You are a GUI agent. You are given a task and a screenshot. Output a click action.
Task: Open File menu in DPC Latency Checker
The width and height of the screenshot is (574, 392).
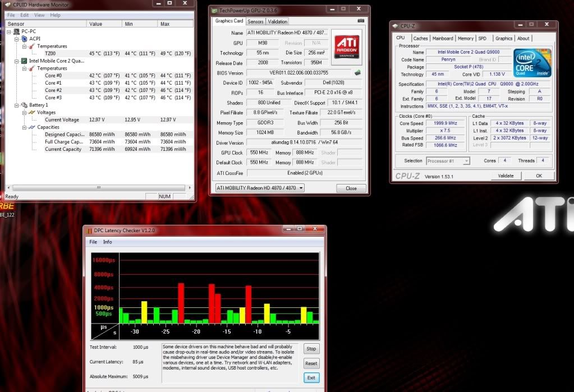coord(93,242)
